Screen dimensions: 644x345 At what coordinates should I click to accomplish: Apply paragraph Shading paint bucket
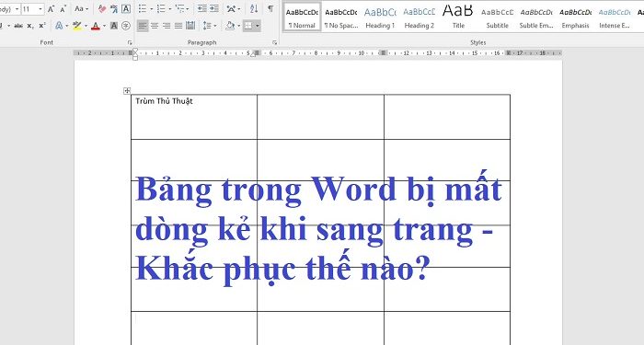(230, 26)
